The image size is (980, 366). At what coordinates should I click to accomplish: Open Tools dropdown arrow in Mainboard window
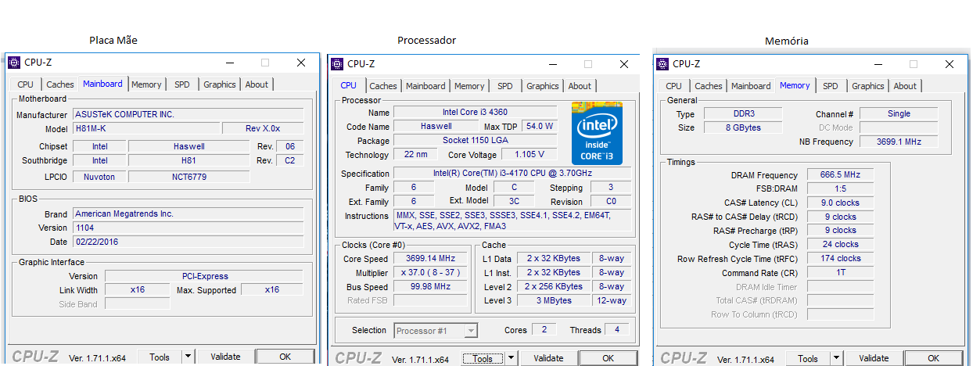(x=188, y=357)
